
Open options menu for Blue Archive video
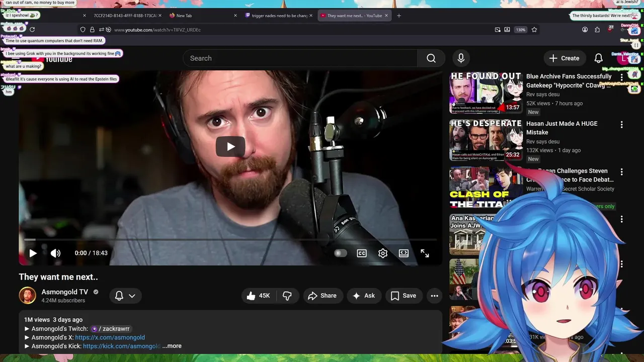[x=622, y=77]
